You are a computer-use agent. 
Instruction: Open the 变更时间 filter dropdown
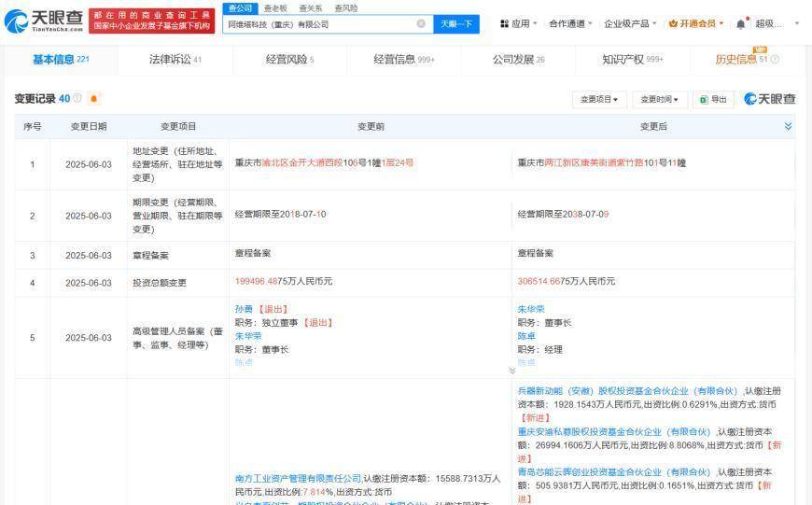tap(659, 100)
